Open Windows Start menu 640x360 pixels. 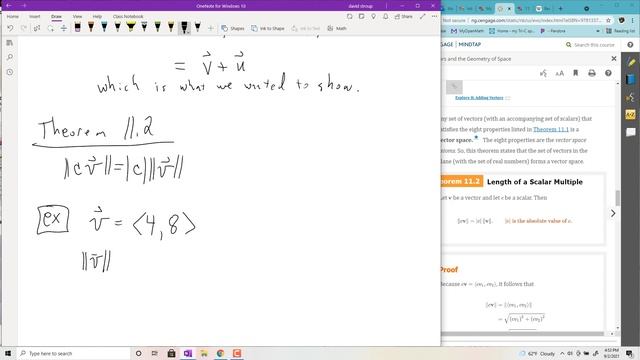coord(7,353)
